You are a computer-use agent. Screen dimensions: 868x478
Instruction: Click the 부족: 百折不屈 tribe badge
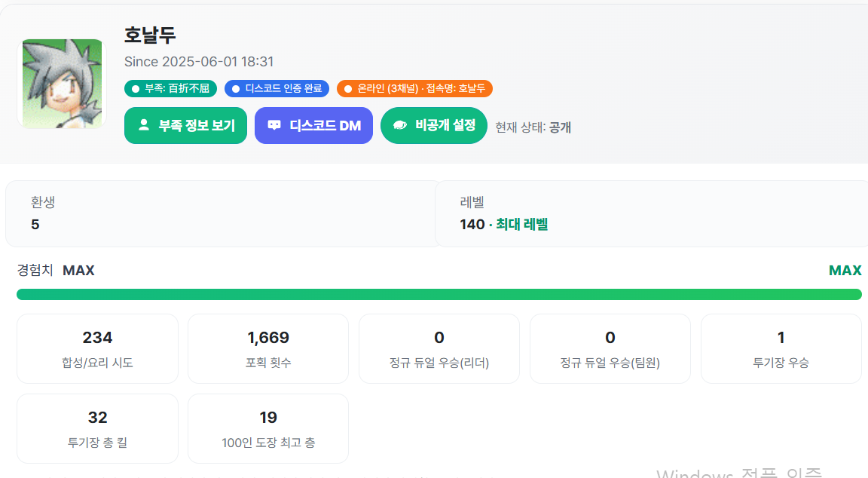pyautogui.click(x=170, y=89)
